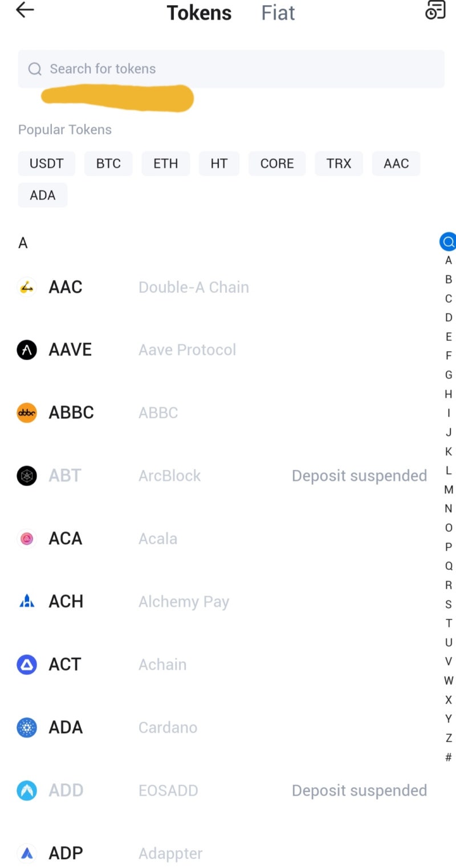
Task: Jump to letter T in index
Action: [x=449, y=624]
